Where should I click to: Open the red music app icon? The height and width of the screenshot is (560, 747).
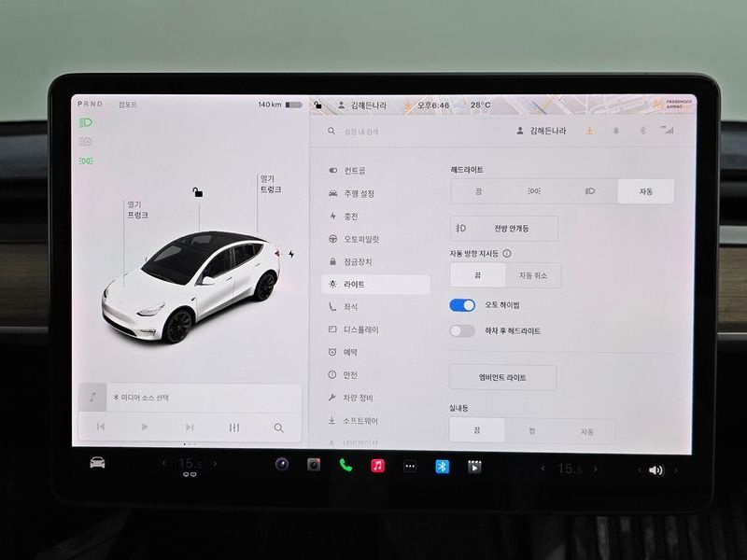click(378, 465)
